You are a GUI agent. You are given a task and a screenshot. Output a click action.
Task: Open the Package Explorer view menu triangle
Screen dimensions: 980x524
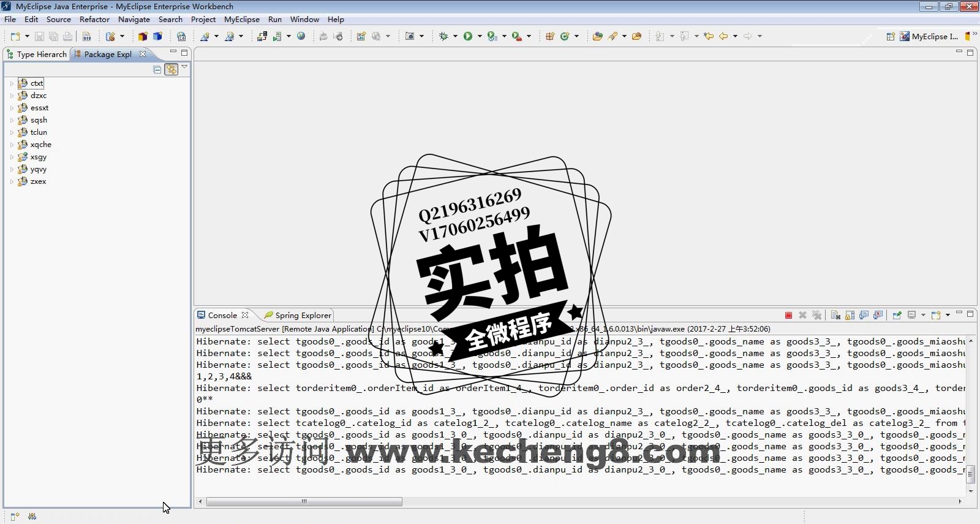click(184, 67)
